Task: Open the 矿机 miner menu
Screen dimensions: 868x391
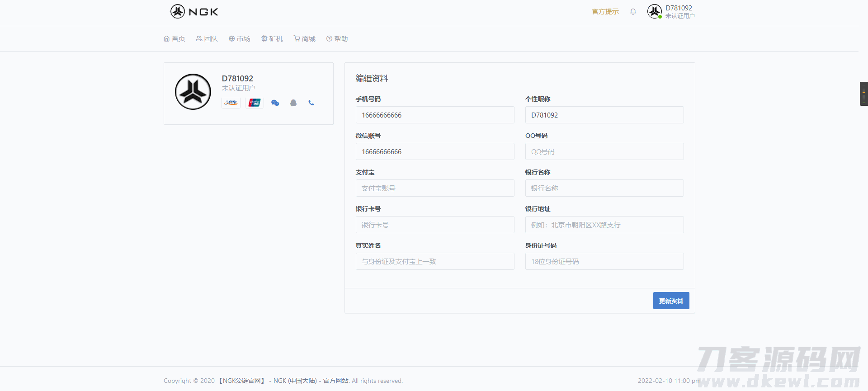Action: [272, 39]
